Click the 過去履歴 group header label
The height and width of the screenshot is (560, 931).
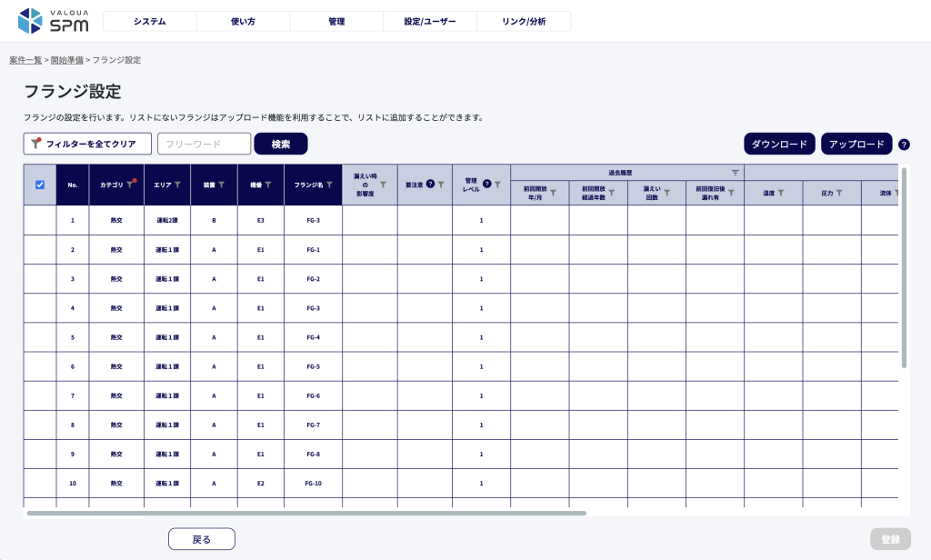620,173
